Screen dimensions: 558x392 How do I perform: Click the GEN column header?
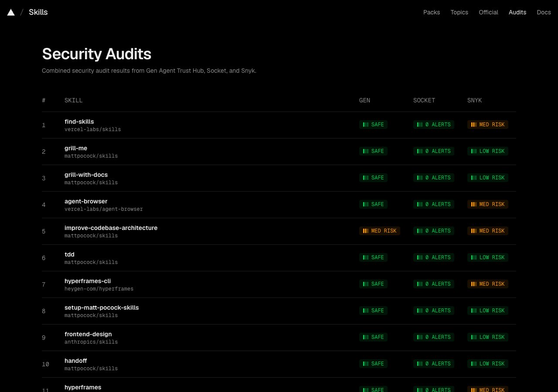(x=364, y=101)
